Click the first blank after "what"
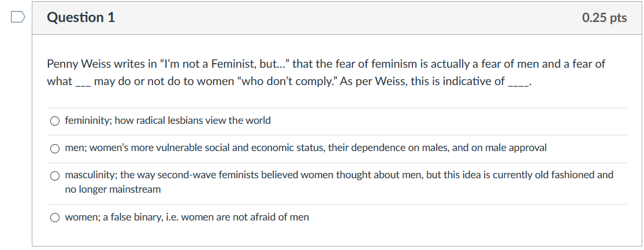644x250 pixels. click(x=83, y=82)
